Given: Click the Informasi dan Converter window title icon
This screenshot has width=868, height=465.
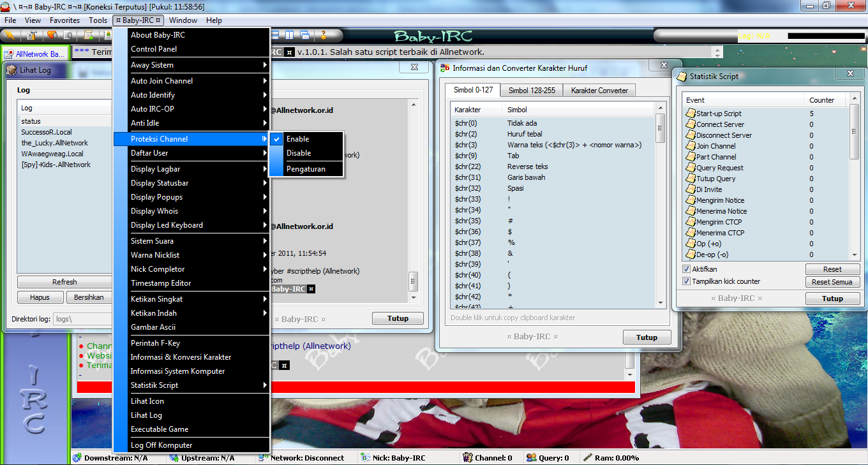Looking at the screenshot, I should (x=445, y=68).
